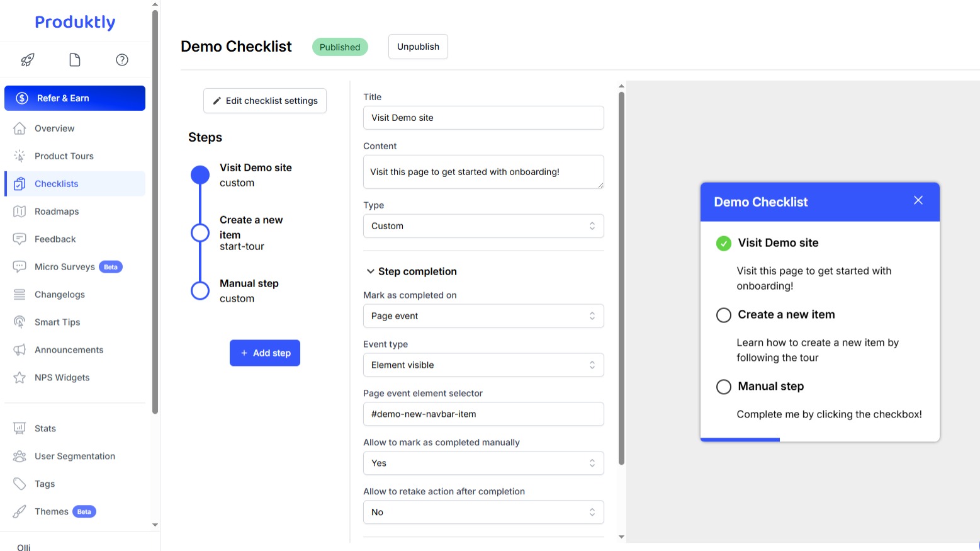Click the Page event element selector field

(x=483, y=414)
